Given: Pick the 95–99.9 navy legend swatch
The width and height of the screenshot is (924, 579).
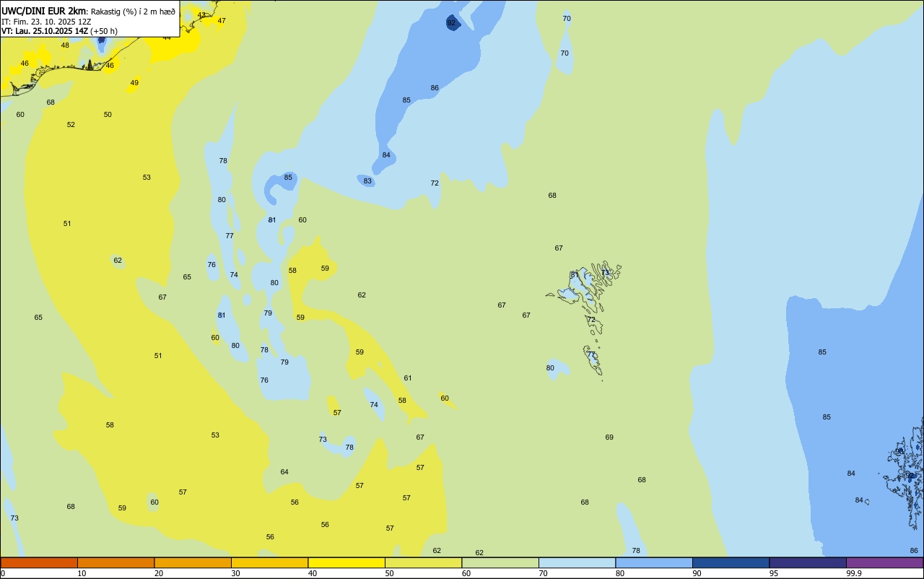Looking at the screenshot, I should 808,562.
